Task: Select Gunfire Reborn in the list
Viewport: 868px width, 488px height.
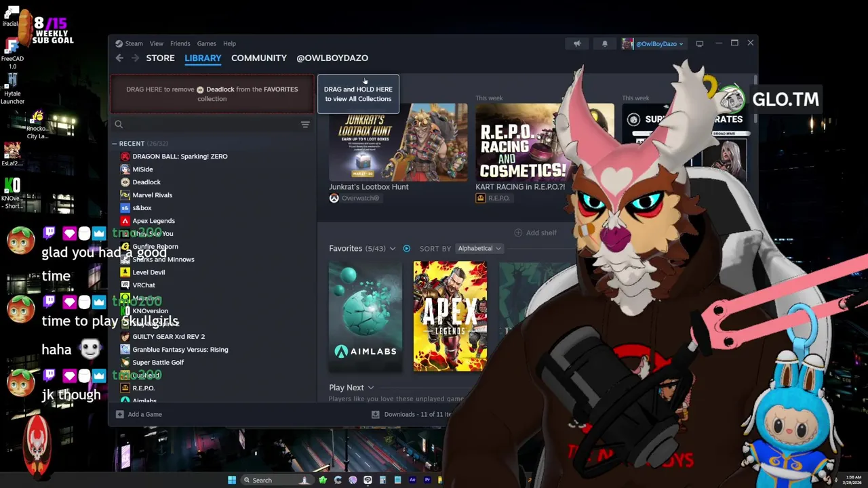Action: (155, 247)
